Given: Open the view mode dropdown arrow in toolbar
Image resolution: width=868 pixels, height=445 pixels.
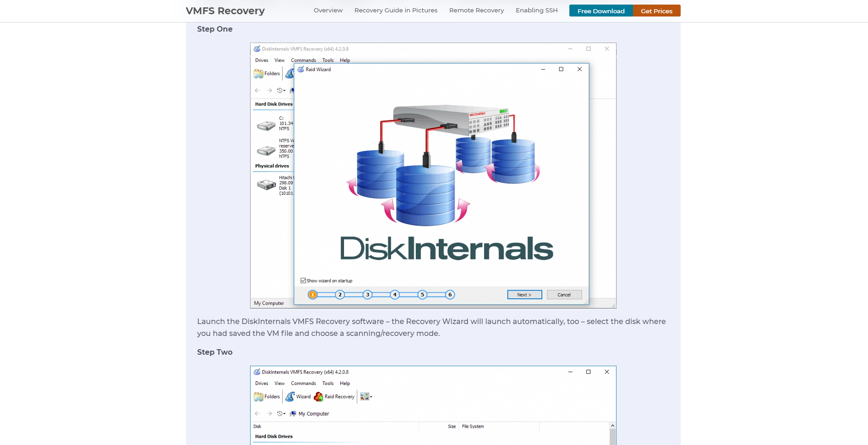Looking at the screenshot, I should pos(371,397).
